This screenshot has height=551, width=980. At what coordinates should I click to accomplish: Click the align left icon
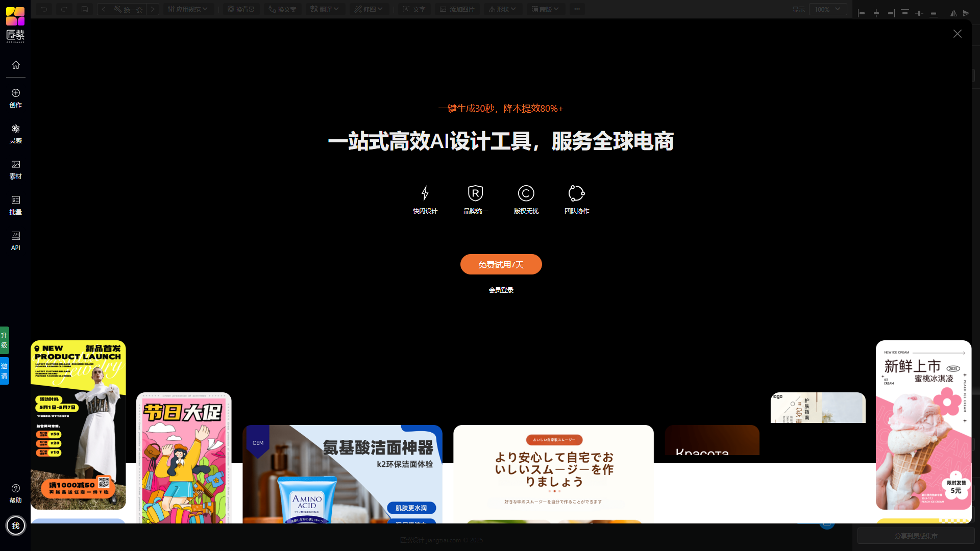[x=862, y=13]
